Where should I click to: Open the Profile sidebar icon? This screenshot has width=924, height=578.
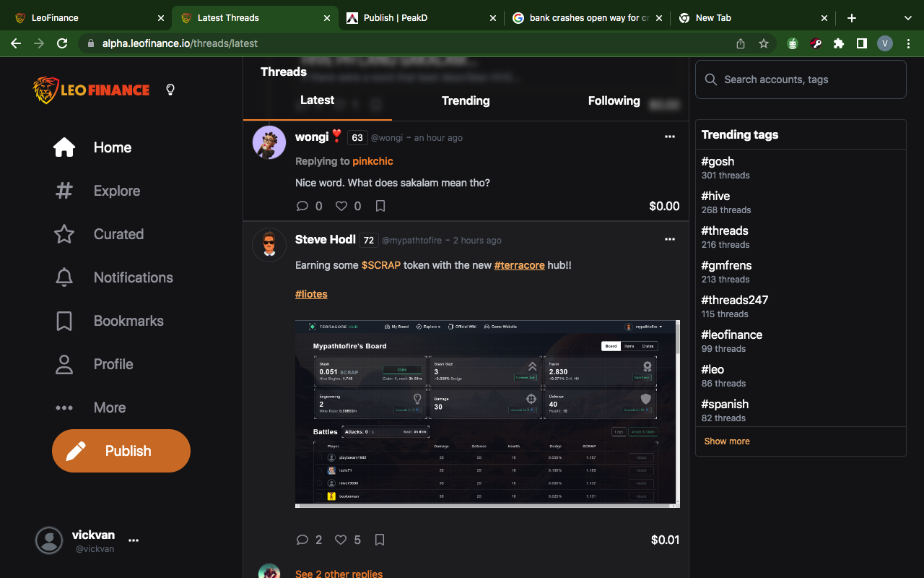tap(64, 364)
